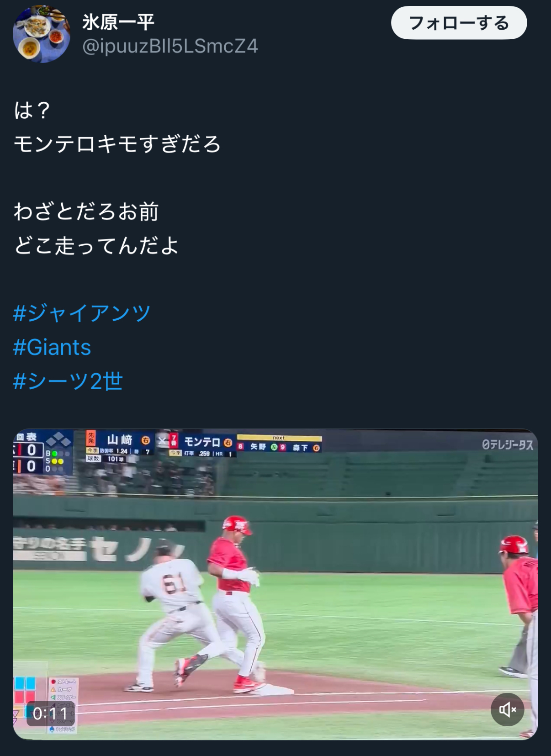Follow the user with フォローする button
Viewport: 551px width, 756px height.
click(x=459, y=23)
